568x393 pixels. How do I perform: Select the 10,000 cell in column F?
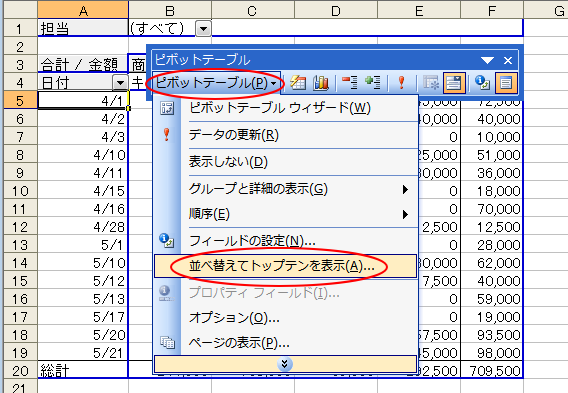[492, 137]
